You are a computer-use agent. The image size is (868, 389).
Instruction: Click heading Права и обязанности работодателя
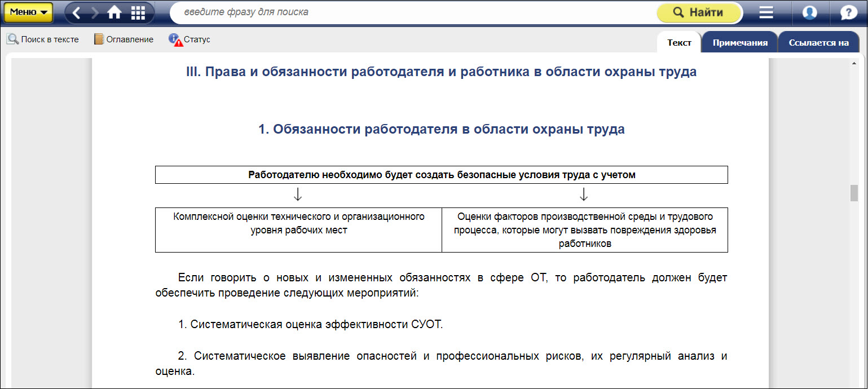pyautogui.click(x=441, y=72)
